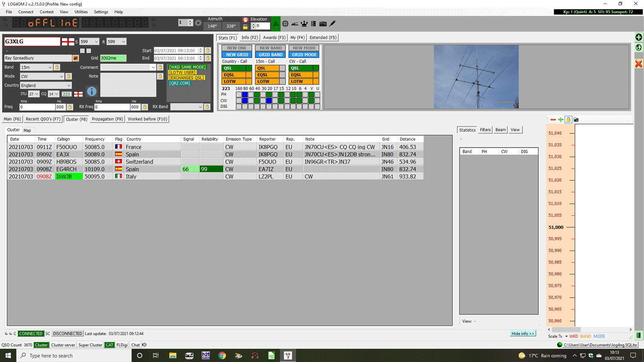Open the radio device toolbar icon

click(323, 24)
